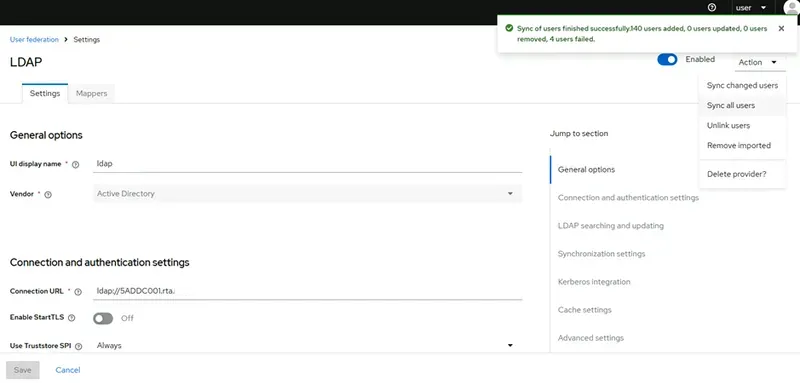Viewport: 800px width, 383px height.
Task: Show help for Vendor field
Action: tap(48, 195)
